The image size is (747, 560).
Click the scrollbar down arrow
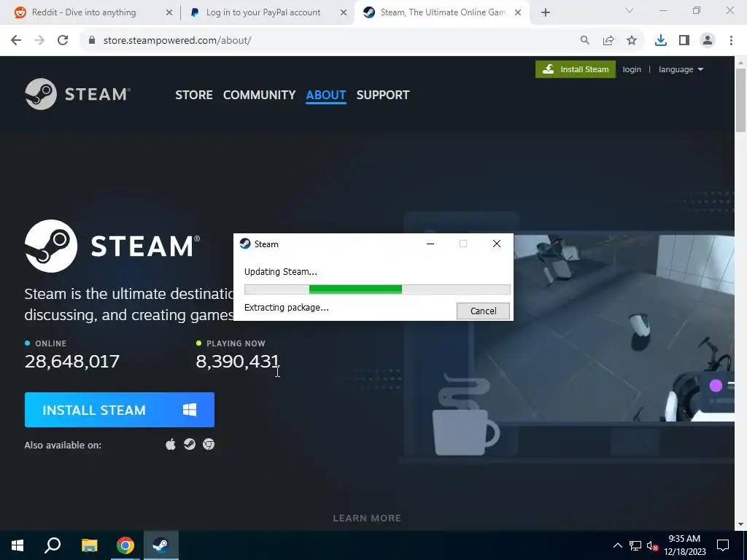(741, 525)
